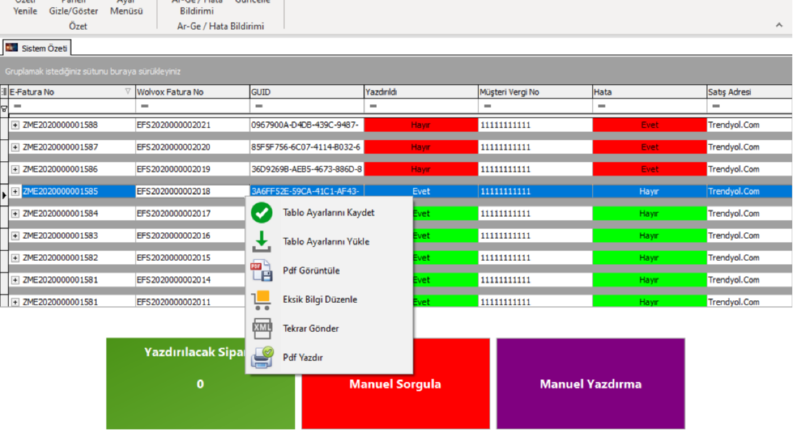Click the group-by panel Gruplamak istediğiniz sütunu
This screenshot has height=446, width=793.
point(396,71)
